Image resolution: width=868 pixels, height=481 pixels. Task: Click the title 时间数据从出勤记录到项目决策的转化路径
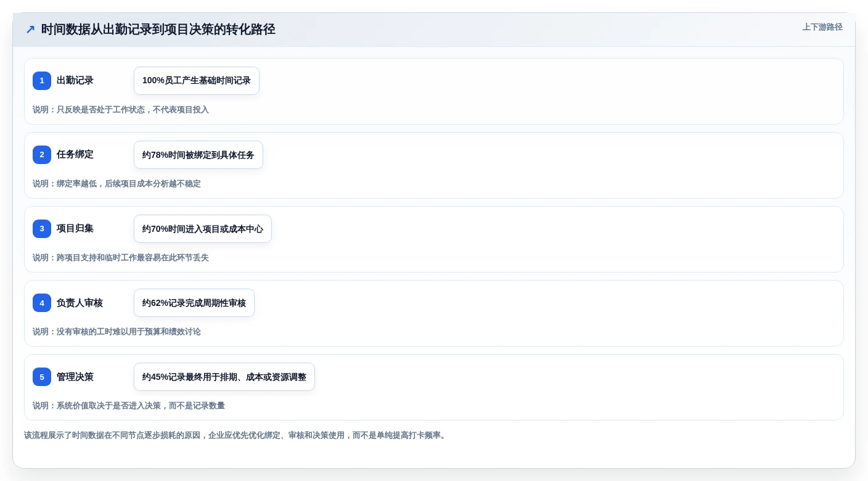pos(158,30)
